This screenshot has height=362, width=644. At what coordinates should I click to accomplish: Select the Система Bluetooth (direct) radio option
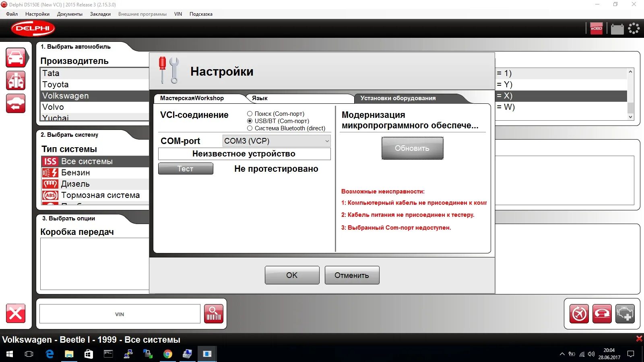click(x=250, y=128)
